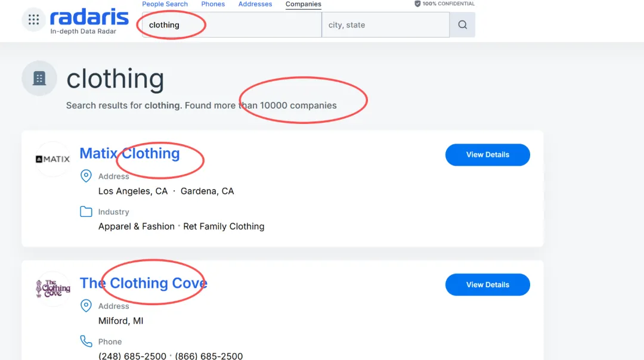This screenshot has height=360, width=644.
Task: Click the 100% Confidential shield icon
Action: pos(417,4)
